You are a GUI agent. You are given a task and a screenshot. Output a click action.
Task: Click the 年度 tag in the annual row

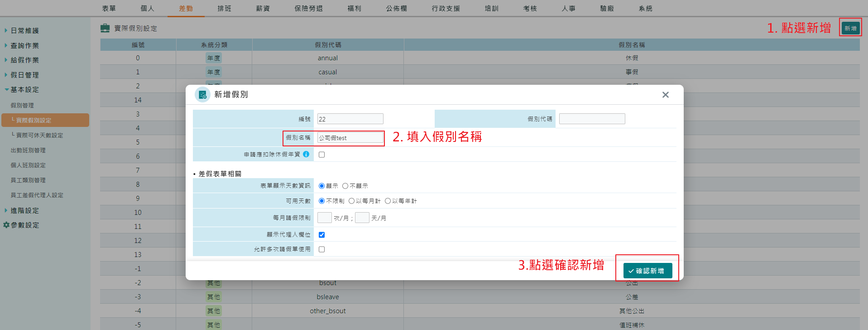coord(214,58)
